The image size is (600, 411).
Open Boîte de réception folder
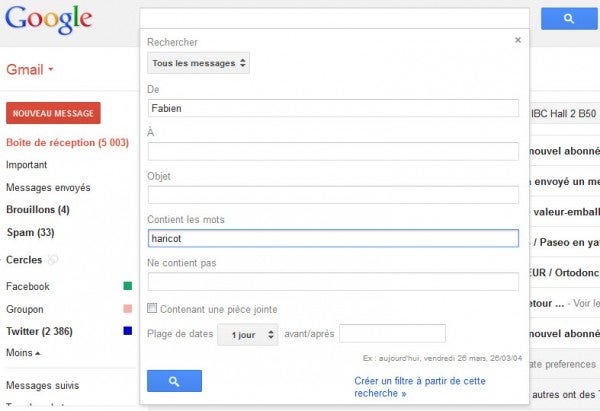click(67, 142)
